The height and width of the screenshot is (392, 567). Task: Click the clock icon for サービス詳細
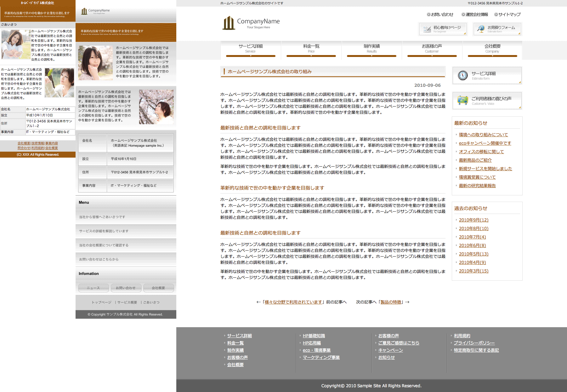point(462,76)
